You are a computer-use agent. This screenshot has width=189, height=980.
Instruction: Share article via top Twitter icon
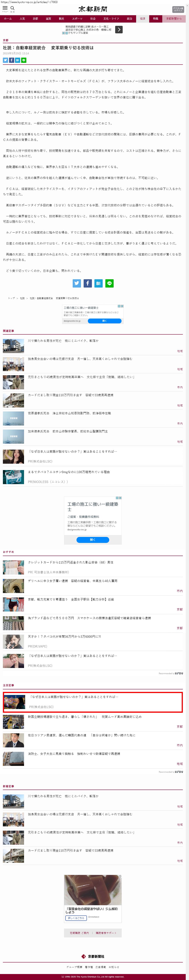click(x=5, y=60)
